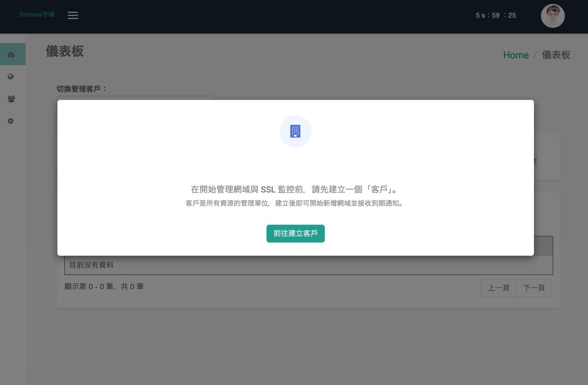The height and width of the screenshot is (385, 588).
Task: Click the 儀表板 page heading
Action: pyautogui.click(x=65, y=51)
